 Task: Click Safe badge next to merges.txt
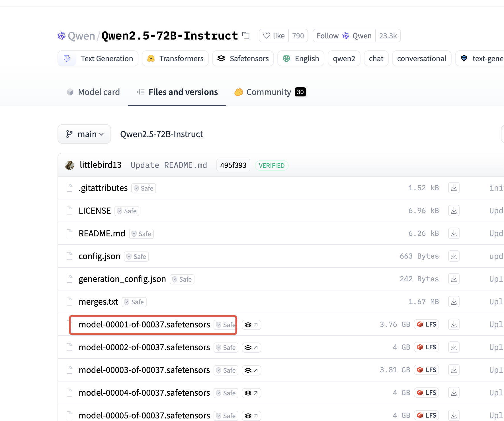tap(134, 302)
